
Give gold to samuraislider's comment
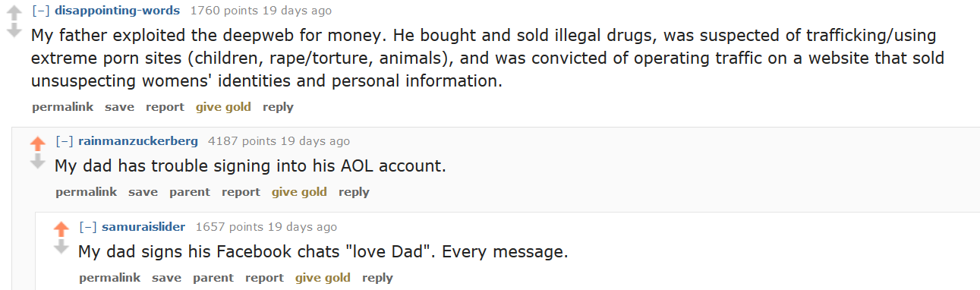click(323, 278)
